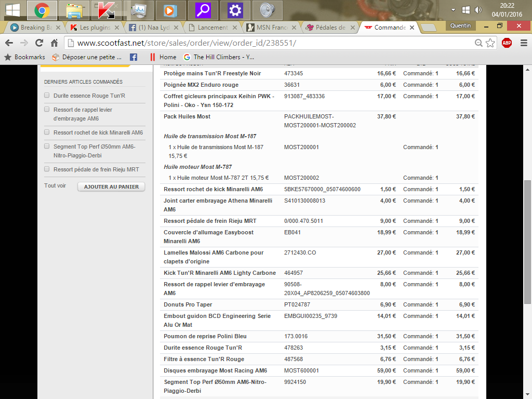Reload the current page
Screen dimensions: 532x399
(39, 43)
